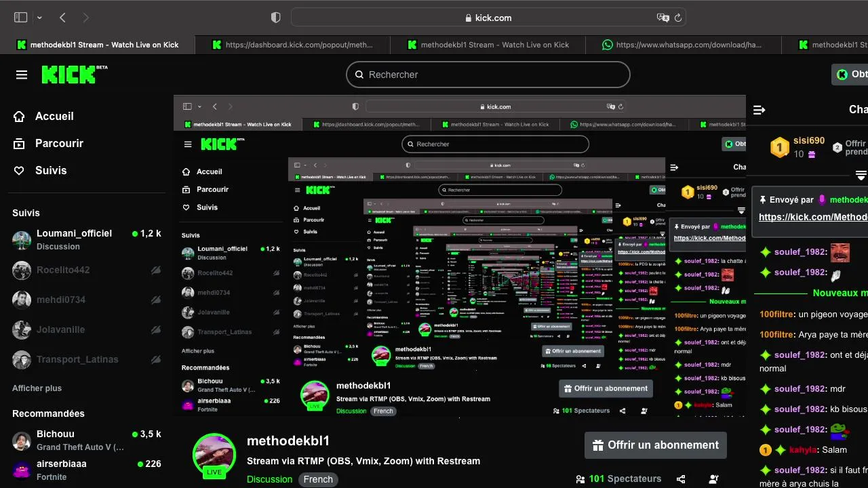The height and width of the screenshot is (488, 868).
Task: Click the Rechercher search field
Action: (488, 75)
